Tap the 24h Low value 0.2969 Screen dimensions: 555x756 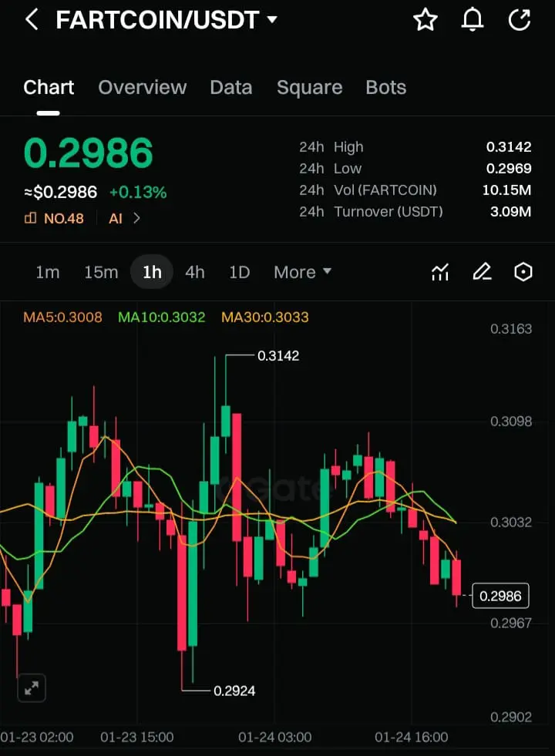click(x=509, y=168)
